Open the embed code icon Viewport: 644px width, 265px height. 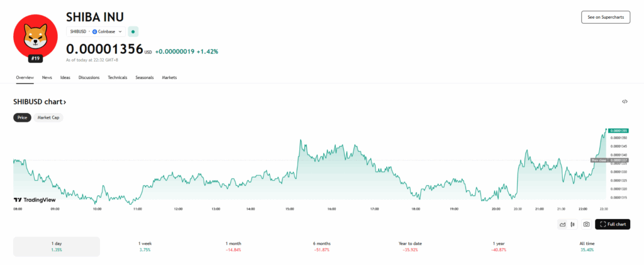pyautogui.click(x=625, y=101)
